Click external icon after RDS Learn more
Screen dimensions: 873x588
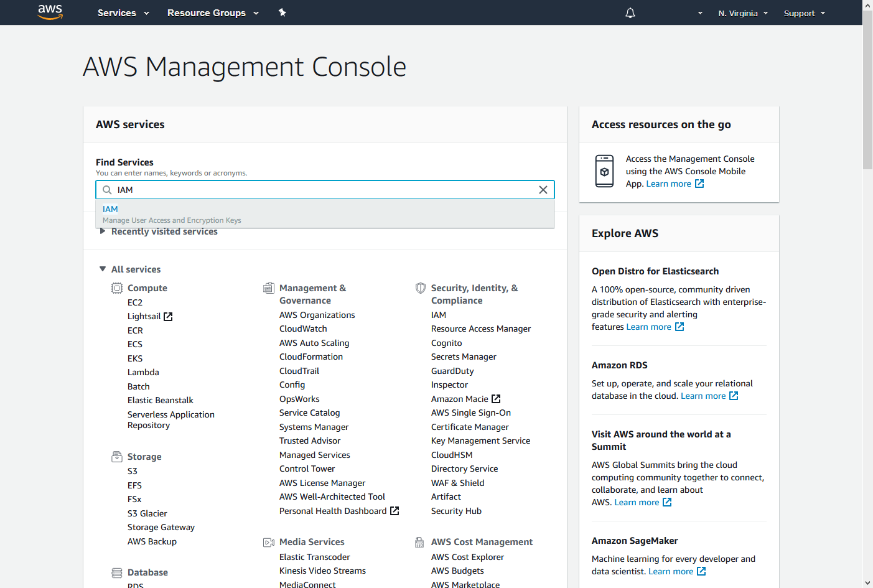(734, 396)
